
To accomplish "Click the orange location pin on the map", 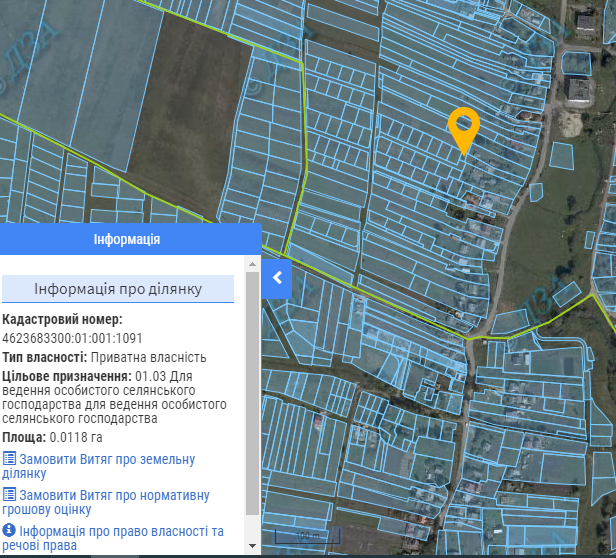I will click(x=463, y=127).
